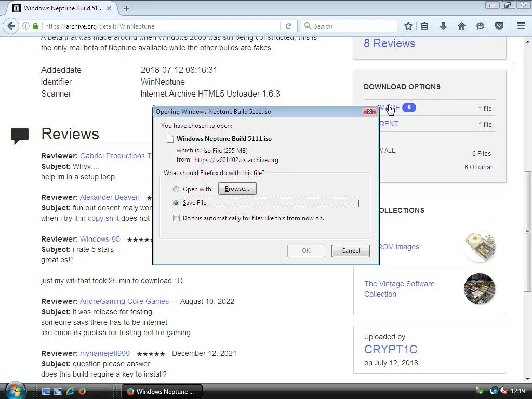Click the green-check security tray icon
532x399 pixels.
pyautogui.click(x=480, y=391)
